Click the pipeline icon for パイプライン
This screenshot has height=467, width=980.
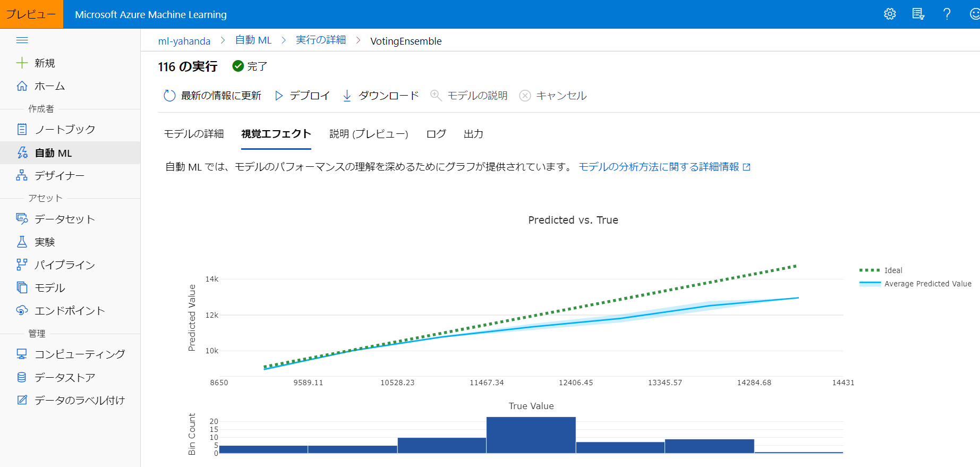click(22, 265)
